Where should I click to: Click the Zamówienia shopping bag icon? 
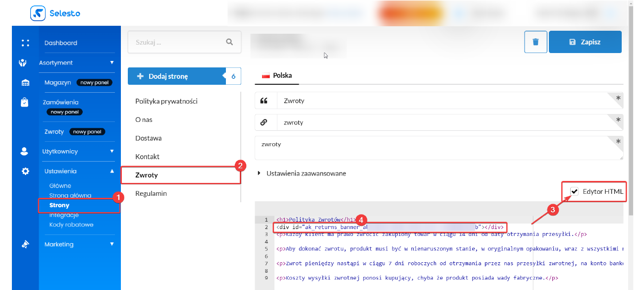pos(25,102)
